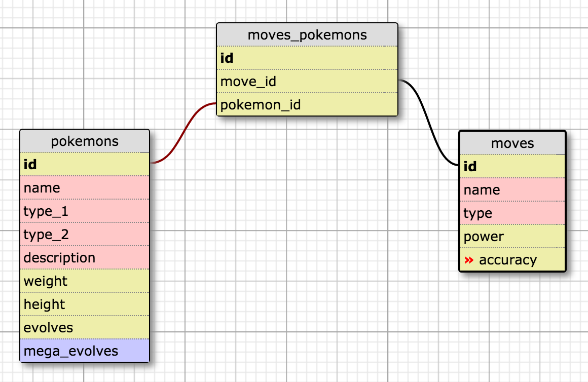
Task: Click the type_2 field
Action: 85,234
